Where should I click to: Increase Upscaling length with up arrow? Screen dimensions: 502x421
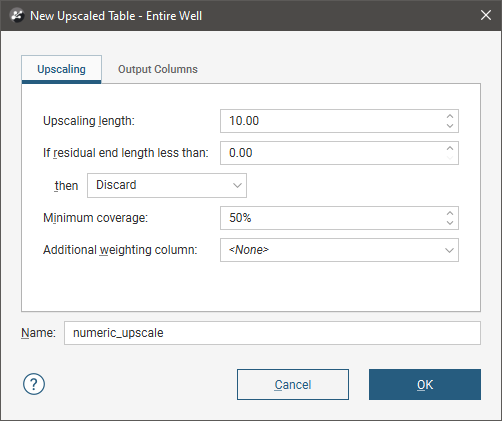[450, 116]
